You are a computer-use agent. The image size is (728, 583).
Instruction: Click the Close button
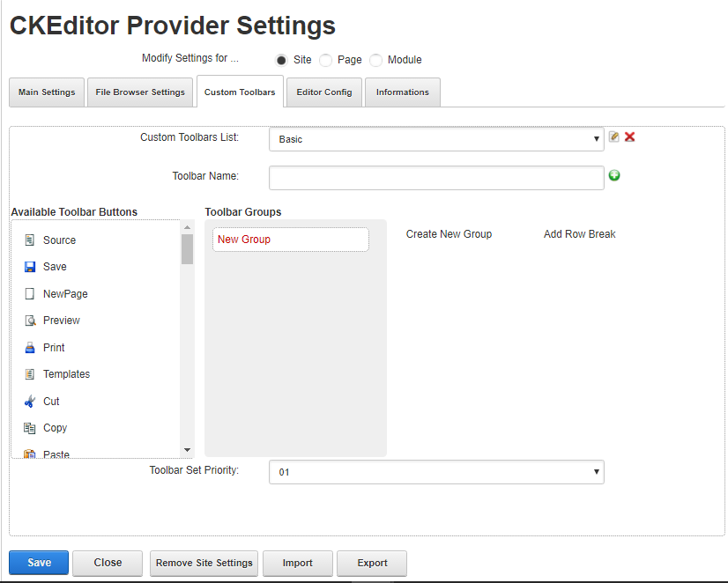tap(108, 563)
